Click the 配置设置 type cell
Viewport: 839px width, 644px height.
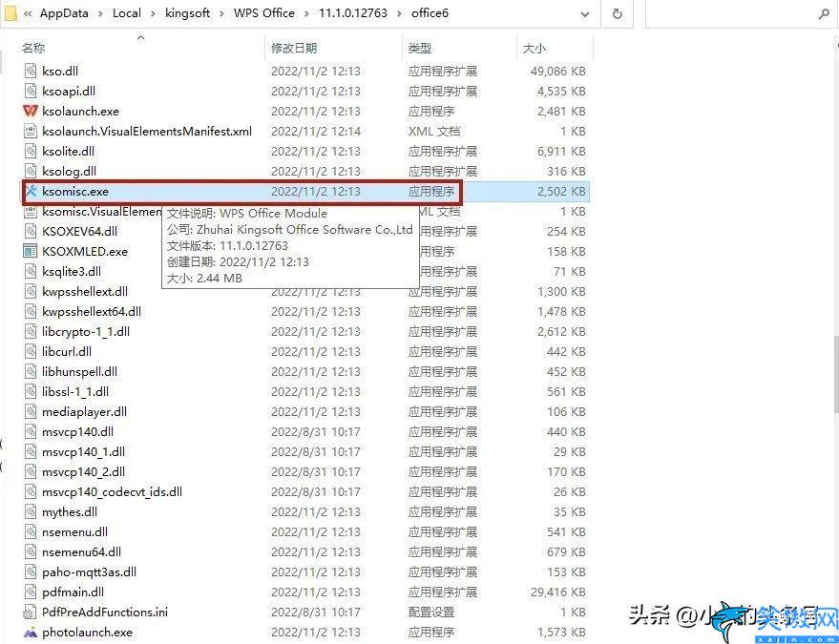(431, 613)
